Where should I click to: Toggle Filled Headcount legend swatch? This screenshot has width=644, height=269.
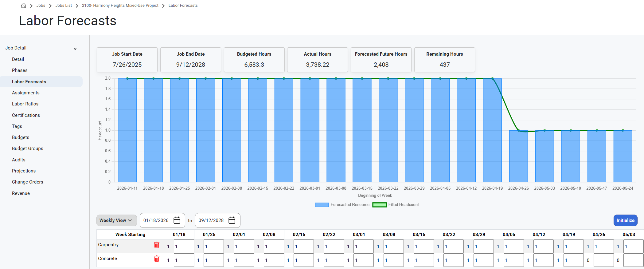click(x=380, y=205)
